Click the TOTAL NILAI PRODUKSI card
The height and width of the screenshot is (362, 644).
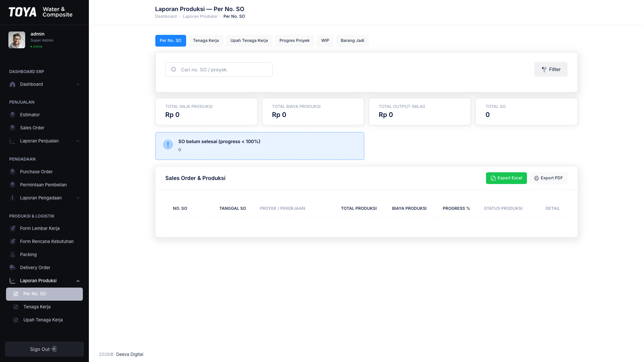(x=206, y=112)
